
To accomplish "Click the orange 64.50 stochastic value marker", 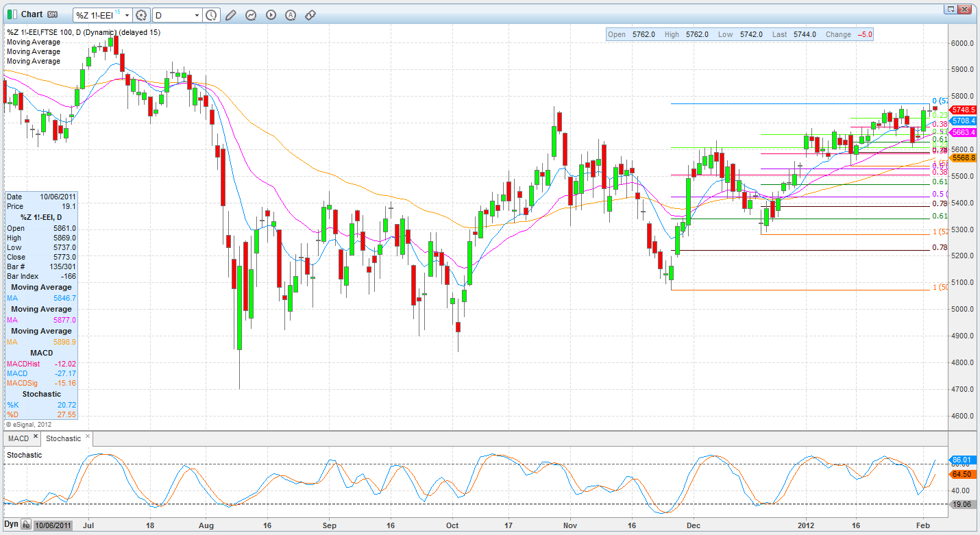I will pos(962,474).
